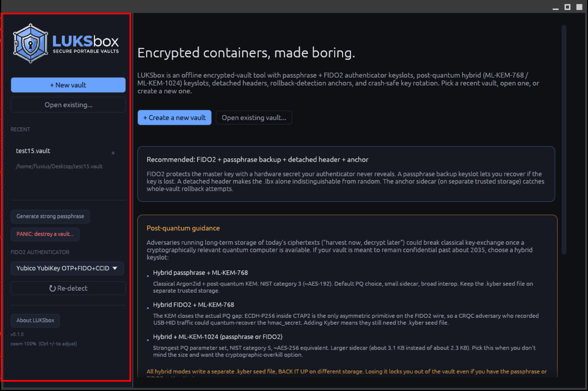Click the FIDO2 AUTHENTICATOR section label
The image size is (588, 391).
tap(40, 252)
